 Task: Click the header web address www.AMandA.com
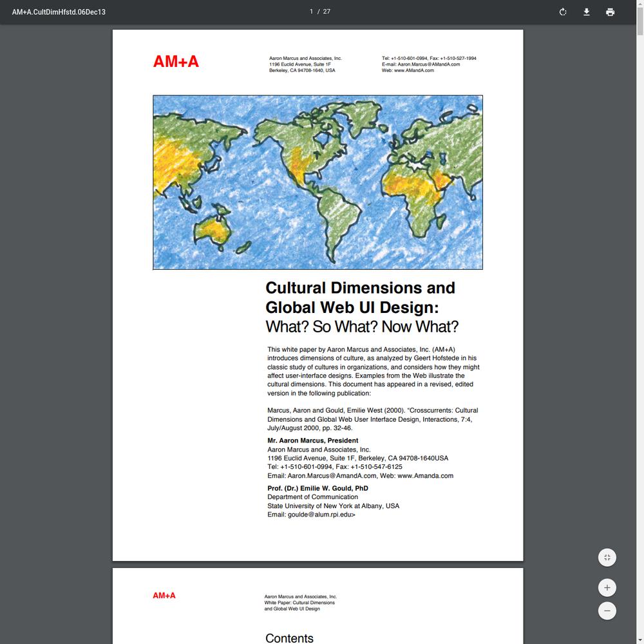pos(413,71)
